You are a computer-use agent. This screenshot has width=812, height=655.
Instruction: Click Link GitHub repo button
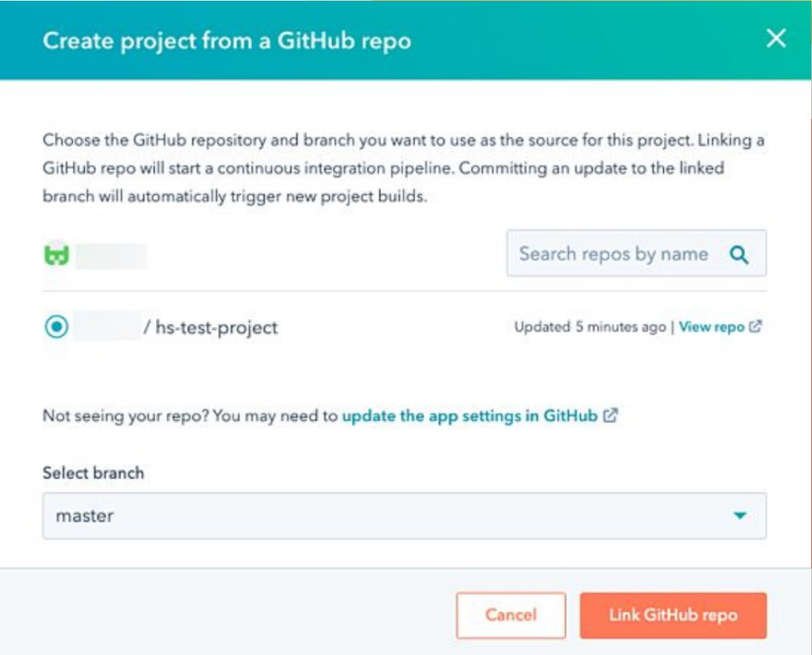click(x=672, y=615)
